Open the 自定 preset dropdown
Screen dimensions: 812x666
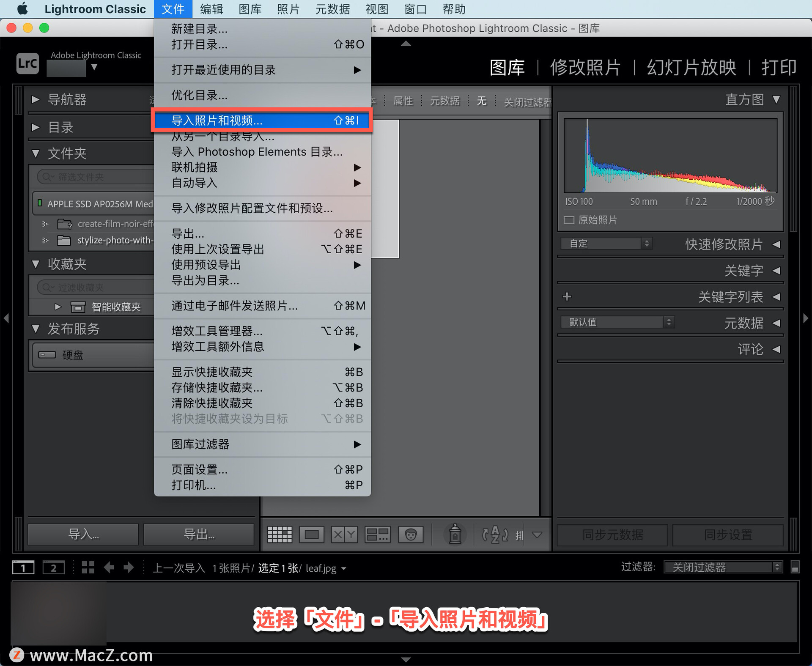point(606,244)
